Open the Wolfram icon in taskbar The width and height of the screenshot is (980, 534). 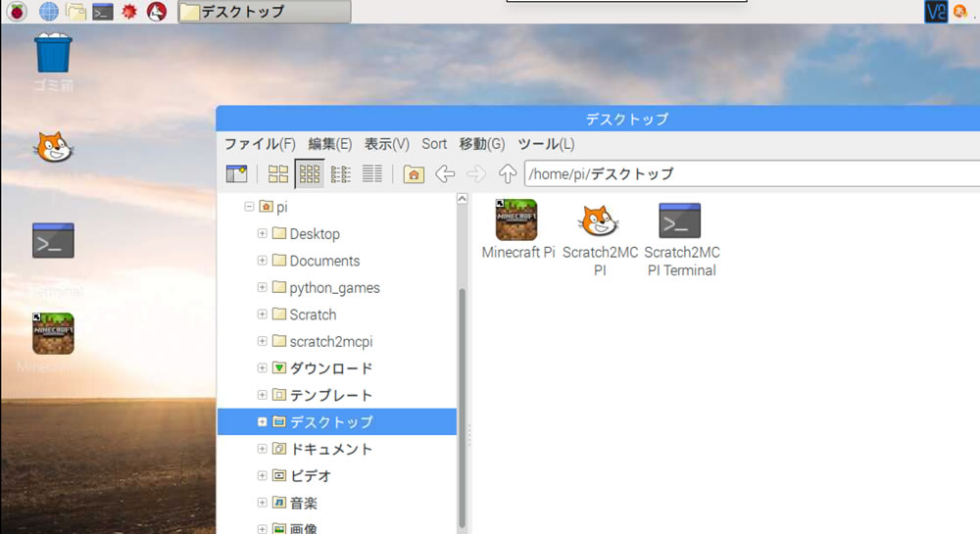tap(156, 11)
